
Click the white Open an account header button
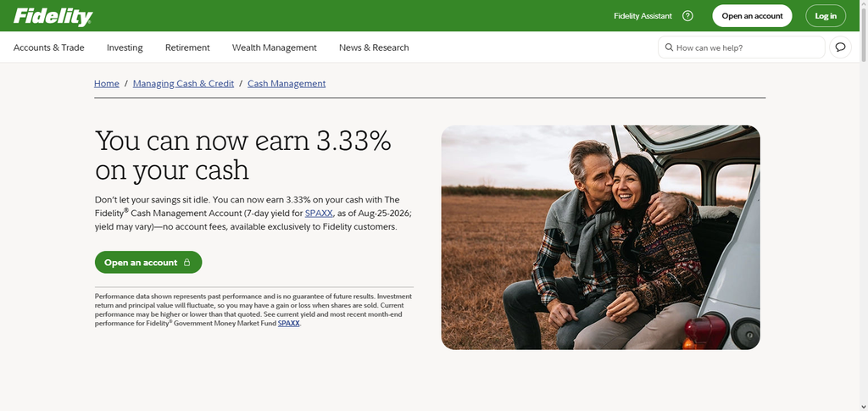click(752, 16)
